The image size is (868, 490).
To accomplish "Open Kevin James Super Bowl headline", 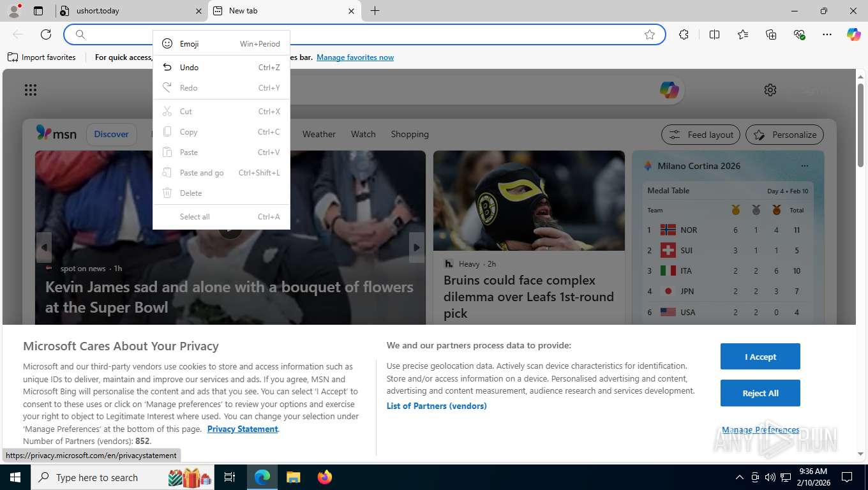I will coord(229,297).
